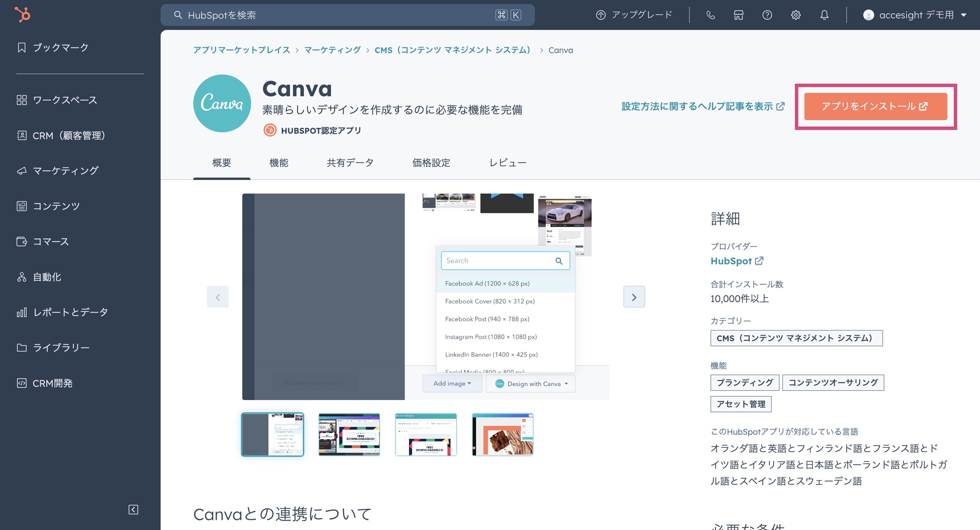
Task: Show the next carousel screenshot
Action: coord(634,297)
